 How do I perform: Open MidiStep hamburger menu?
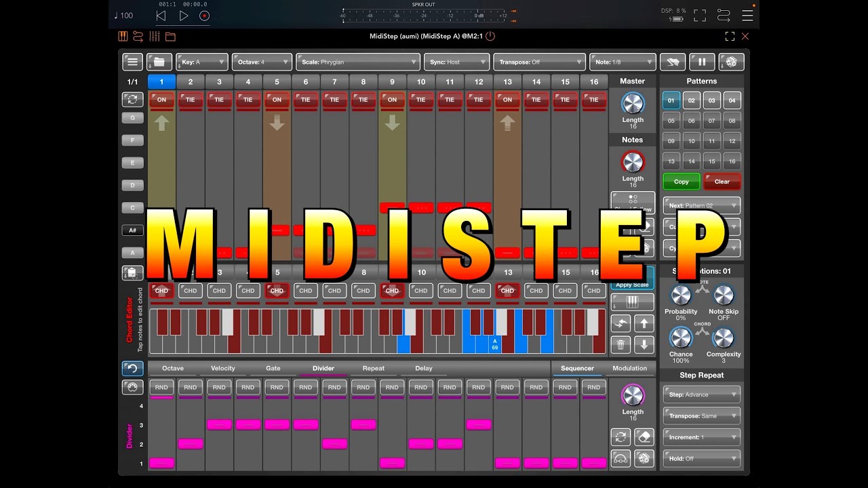pos(132,62)
